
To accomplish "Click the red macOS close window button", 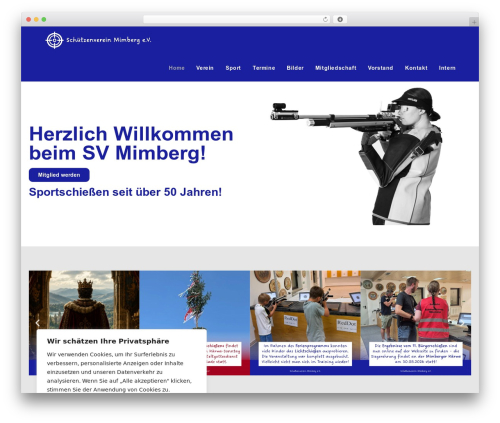I will tap(29, 20).
